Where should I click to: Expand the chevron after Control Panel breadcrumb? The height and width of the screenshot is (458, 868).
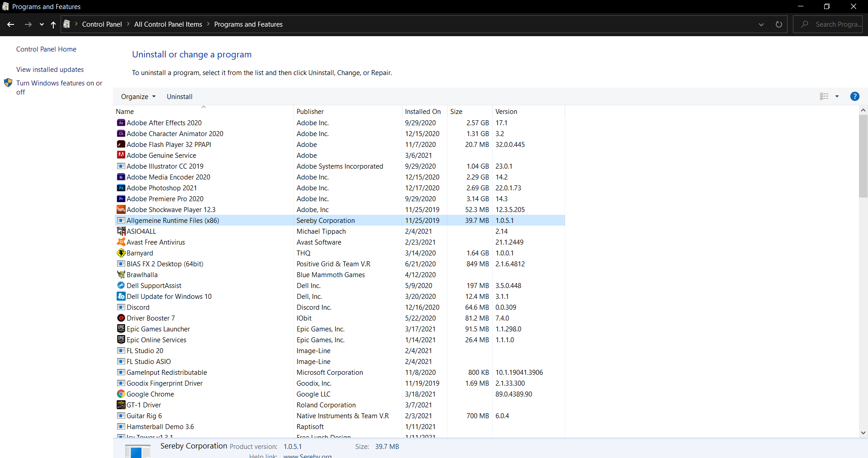click(x=128, y=24)
